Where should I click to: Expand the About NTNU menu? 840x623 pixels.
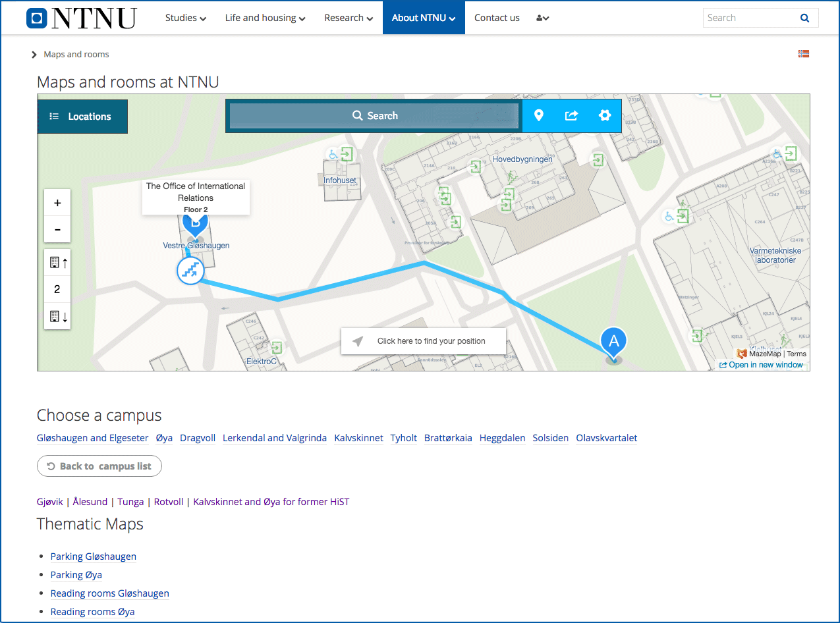424,18
